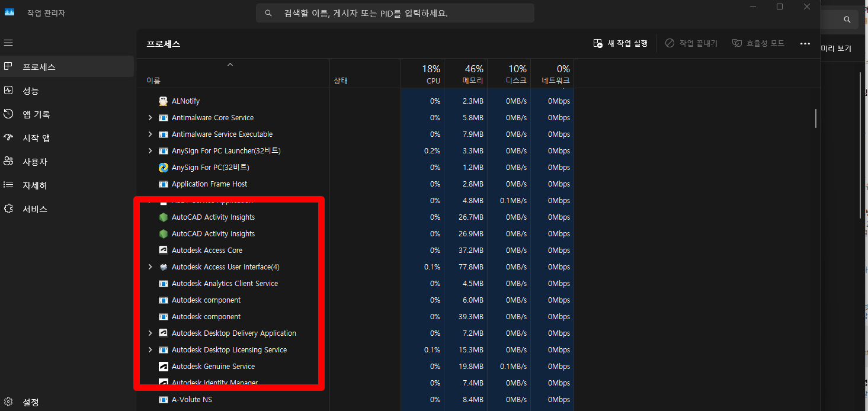Screen dimensions: 868x411
Task: Collapse column header chevron above 이름
Action: [230, 64]
